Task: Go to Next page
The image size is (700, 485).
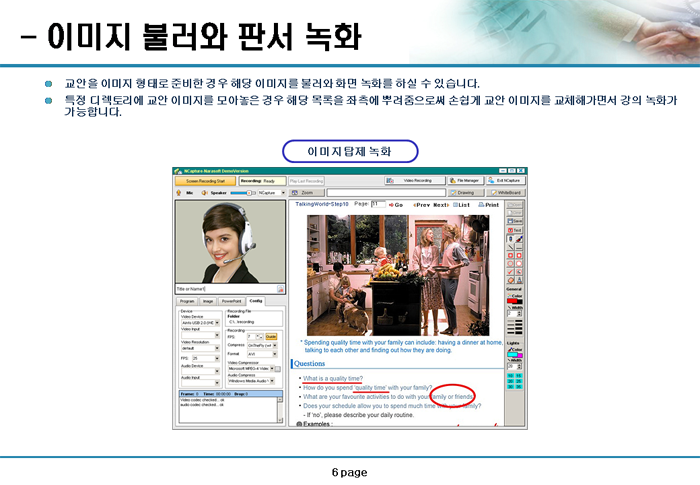Action: click(x=441, y=205)
